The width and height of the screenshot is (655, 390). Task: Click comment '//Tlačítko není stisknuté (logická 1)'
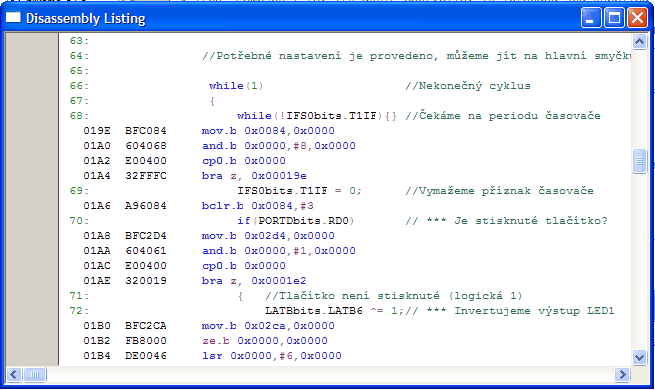(394, 296)
